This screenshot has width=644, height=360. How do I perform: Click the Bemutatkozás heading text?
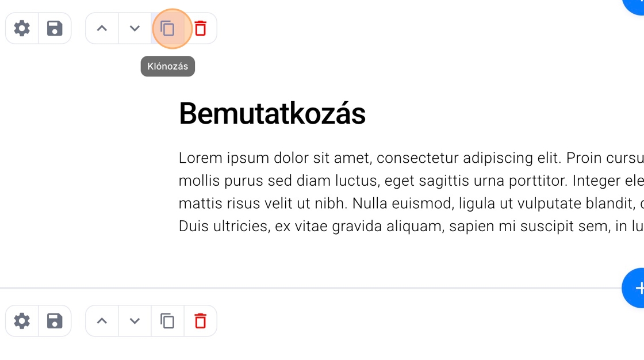(x=272, y=113)
